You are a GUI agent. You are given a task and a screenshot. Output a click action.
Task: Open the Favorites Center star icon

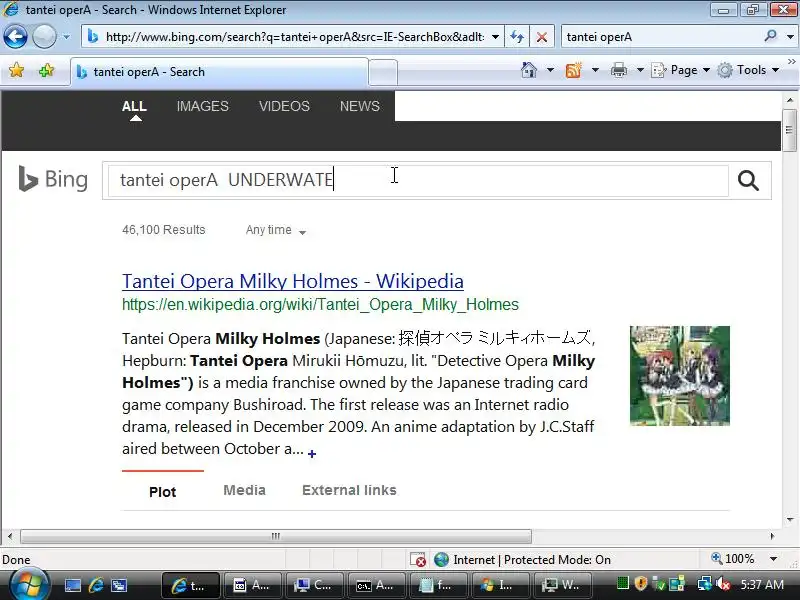point(16,70)
